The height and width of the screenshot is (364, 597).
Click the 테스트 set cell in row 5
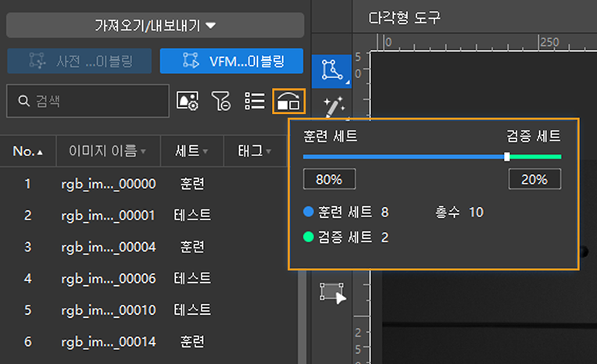pos(192,310)
